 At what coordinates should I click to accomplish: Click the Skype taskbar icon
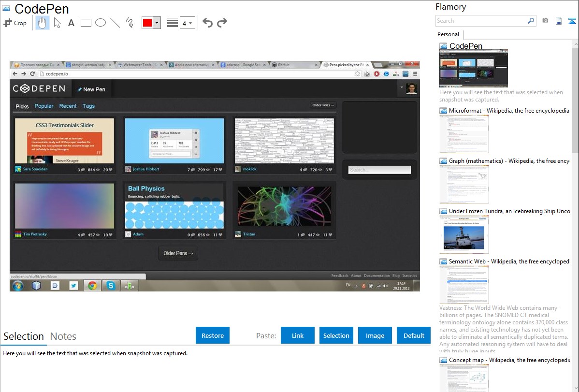(x=111, y=286)
